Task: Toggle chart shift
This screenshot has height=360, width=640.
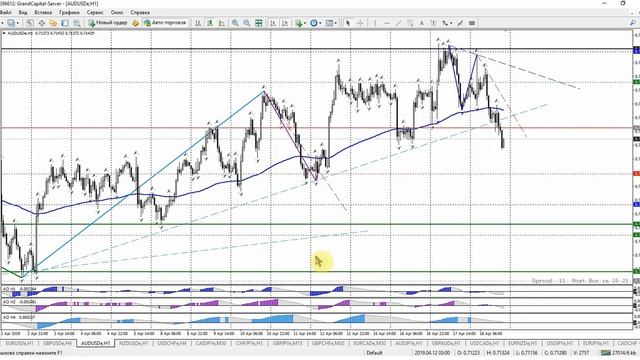Action: point(285,23)
